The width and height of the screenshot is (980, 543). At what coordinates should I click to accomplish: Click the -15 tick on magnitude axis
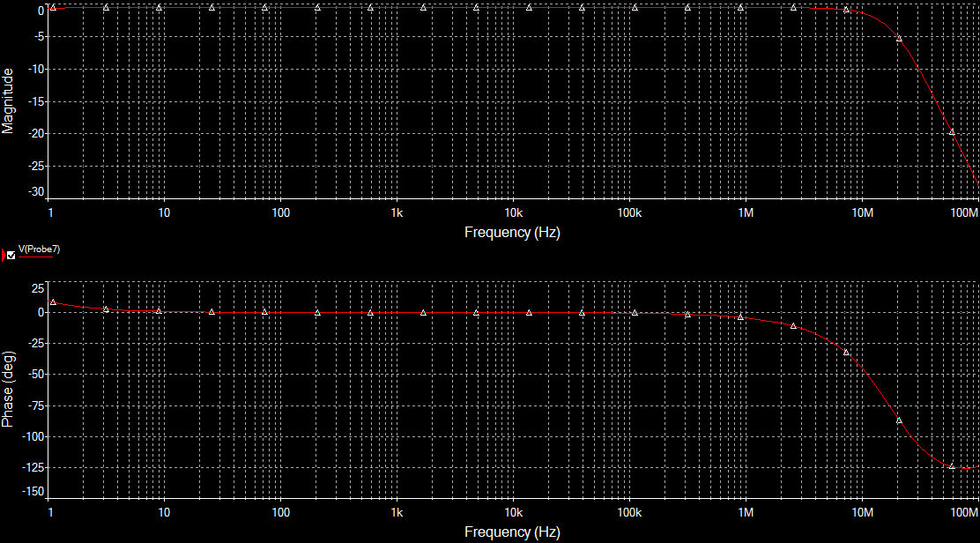click(35, 102)
